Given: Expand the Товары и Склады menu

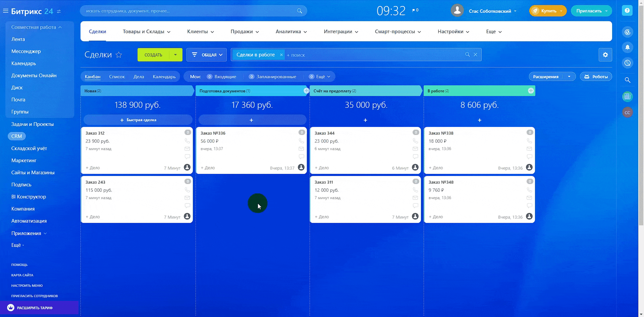Looking at the screenshot, I should tap(147, 32).
